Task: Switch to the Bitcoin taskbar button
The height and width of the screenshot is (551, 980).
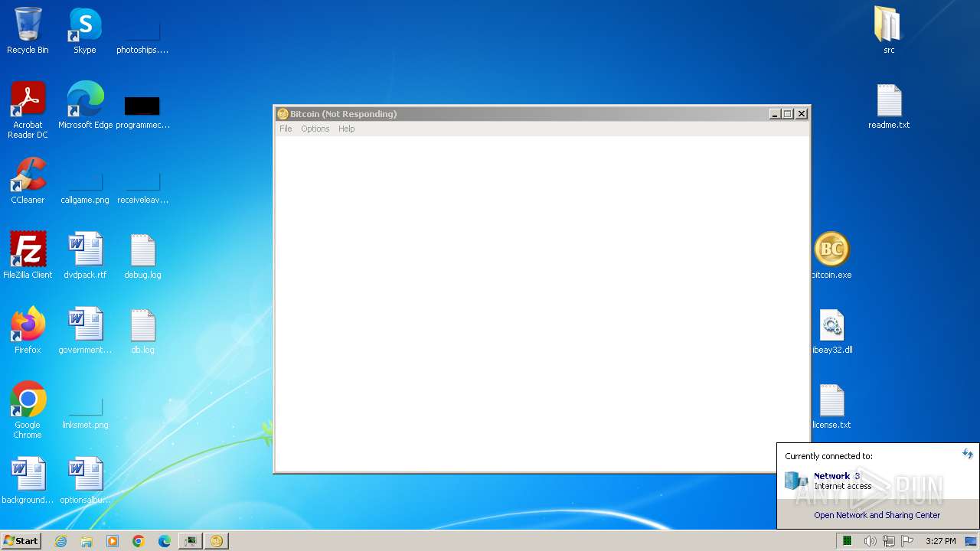Action: 217,541
